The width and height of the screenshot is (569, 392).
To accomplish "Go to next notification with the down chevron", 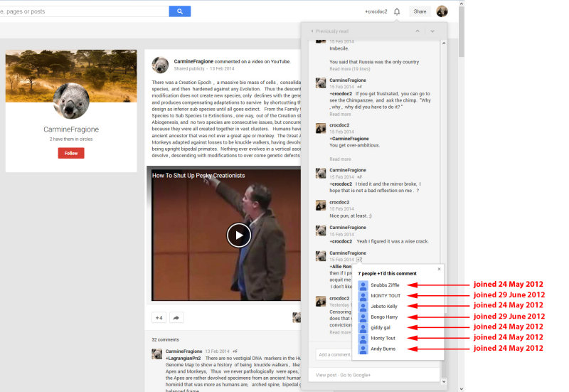I will click(x=432, y=31).
